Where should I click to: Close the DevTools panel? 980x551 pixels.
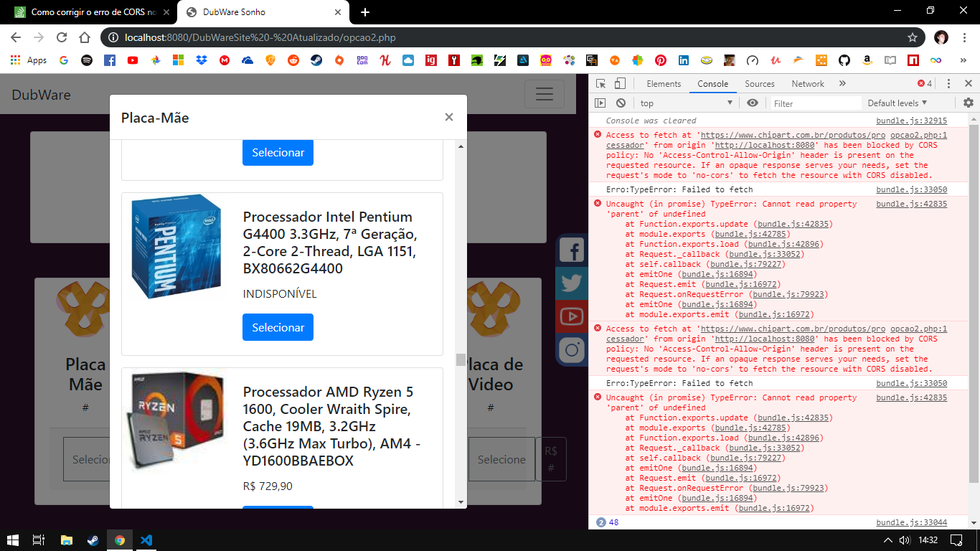pos(969,84)
